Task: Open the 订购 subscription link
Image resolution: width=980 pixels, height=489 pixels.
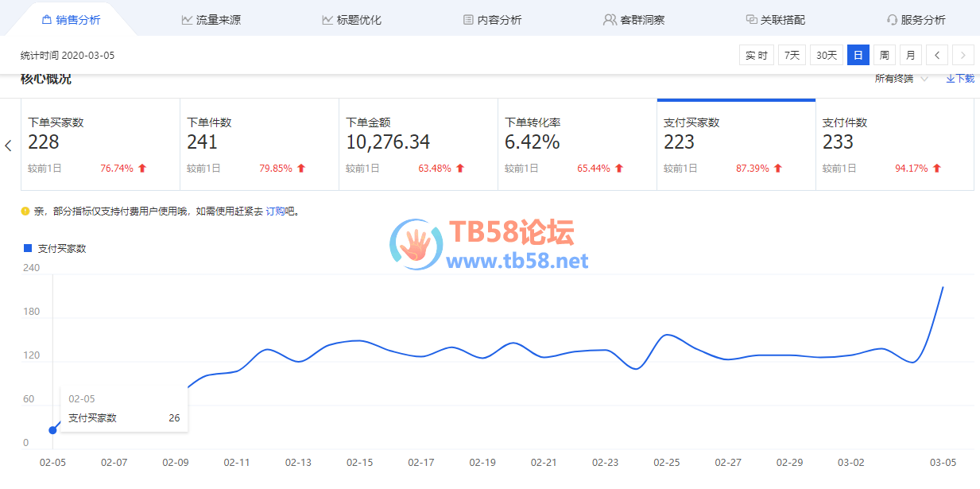Action: (274, 212)
